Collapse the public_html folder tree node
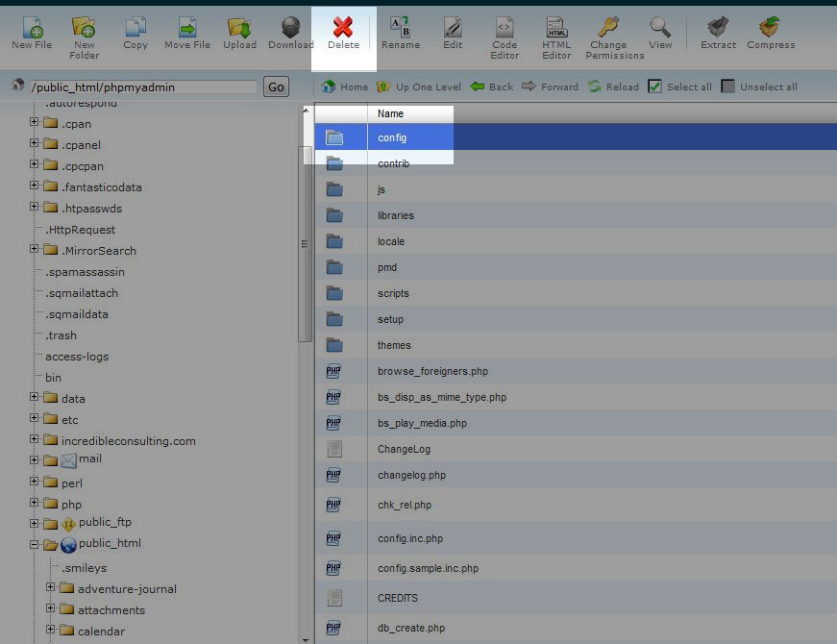 point(35,544)
